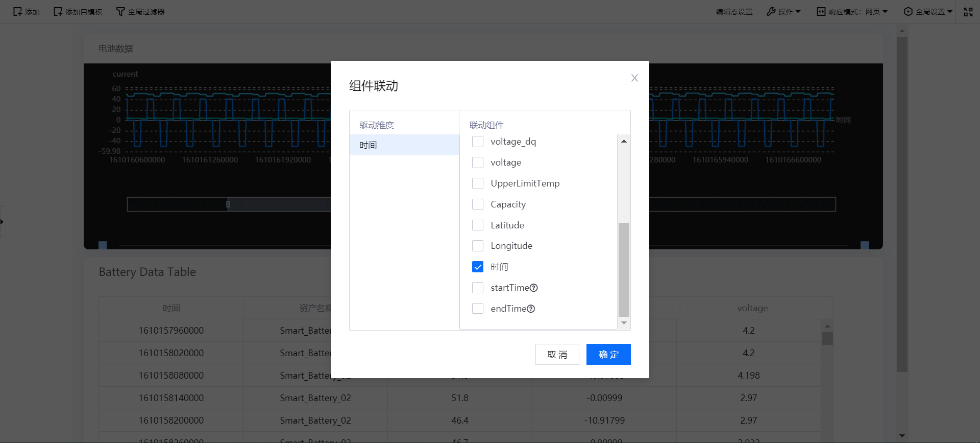Click the help icon next to endTime
Screen dimensions: 980x443
pos(531,309)
